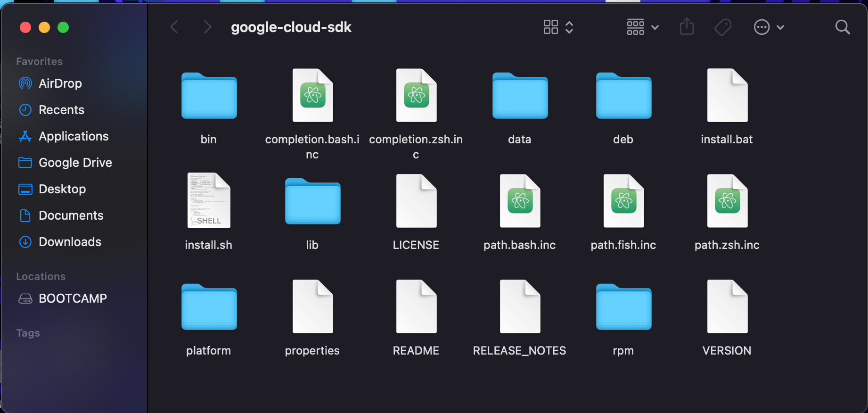Select the VERSION file icon
The height and width of the screenshot is (413, 868).
727,306
